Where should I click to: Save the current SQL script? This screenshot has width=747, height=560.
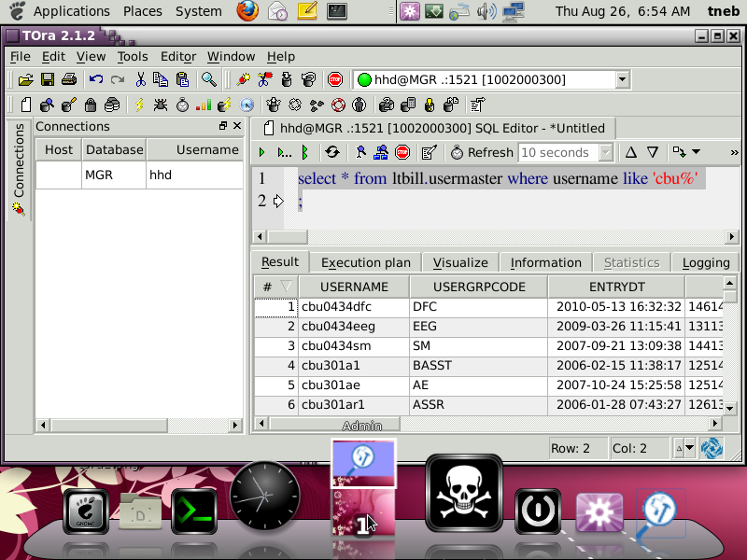click(48, 79)
